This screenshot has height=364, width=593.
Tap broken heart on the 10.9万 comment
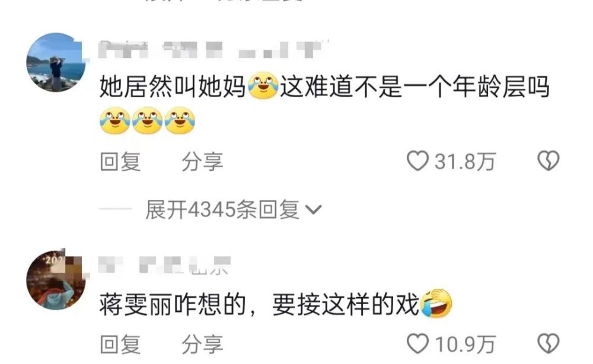(549, 344)
